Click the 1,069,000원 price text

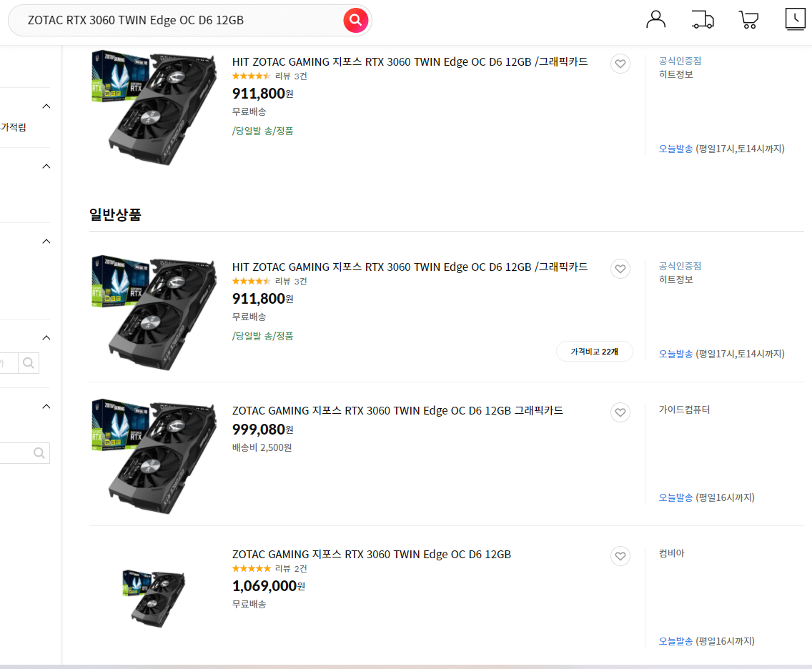coord(268,585)
